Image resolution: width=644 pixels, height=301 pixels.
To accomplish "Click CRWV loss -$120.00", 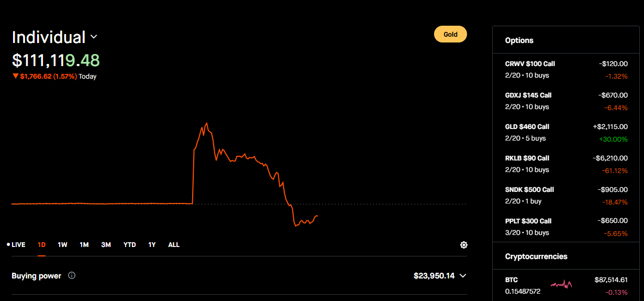I will (614, 64).
